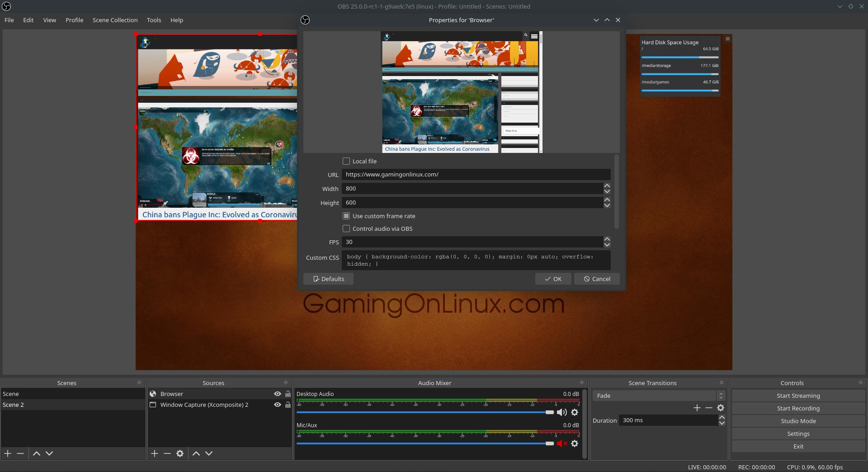Open the Fade transition dropdown

coord(659,396)
